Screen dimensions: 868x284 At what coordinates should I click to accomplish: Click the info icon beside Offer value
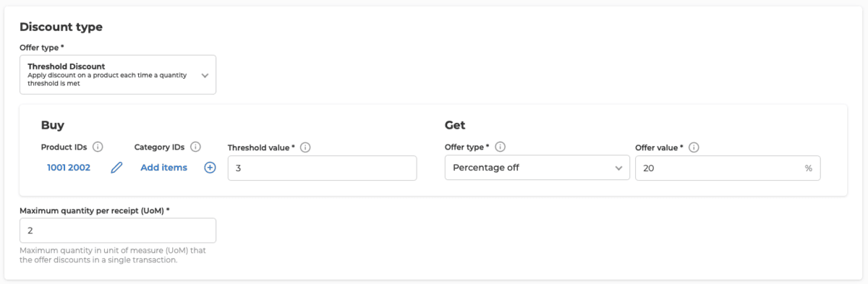coord(694,147)
